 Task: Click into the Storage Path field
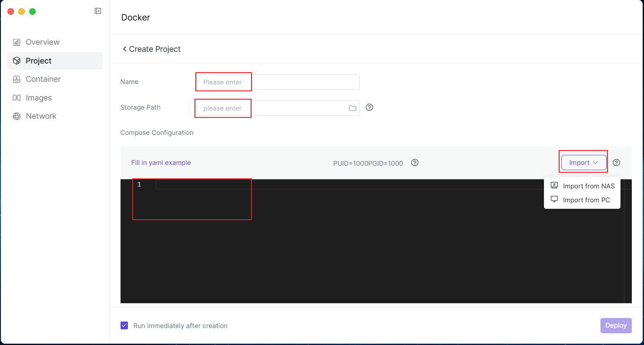pyautogui.click(x=270, y=108)
